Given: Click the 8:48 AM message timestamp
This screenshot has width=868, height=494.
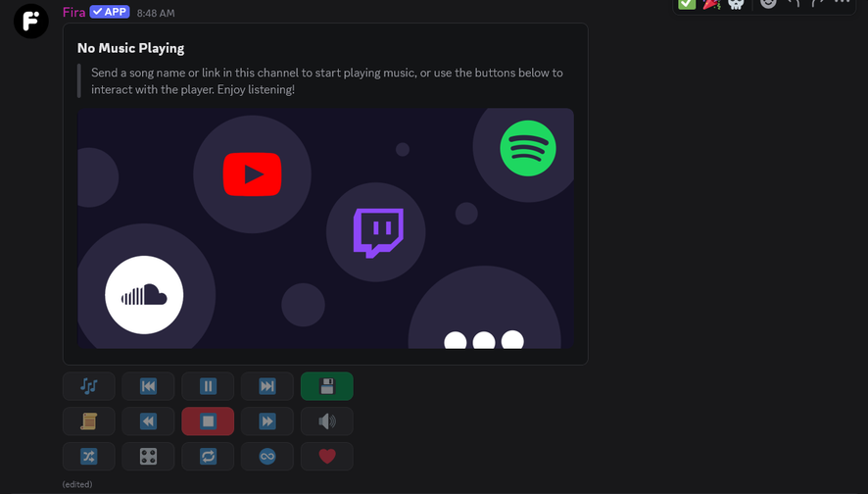Looking at the screenshot, I should click(x=156, y=14).
